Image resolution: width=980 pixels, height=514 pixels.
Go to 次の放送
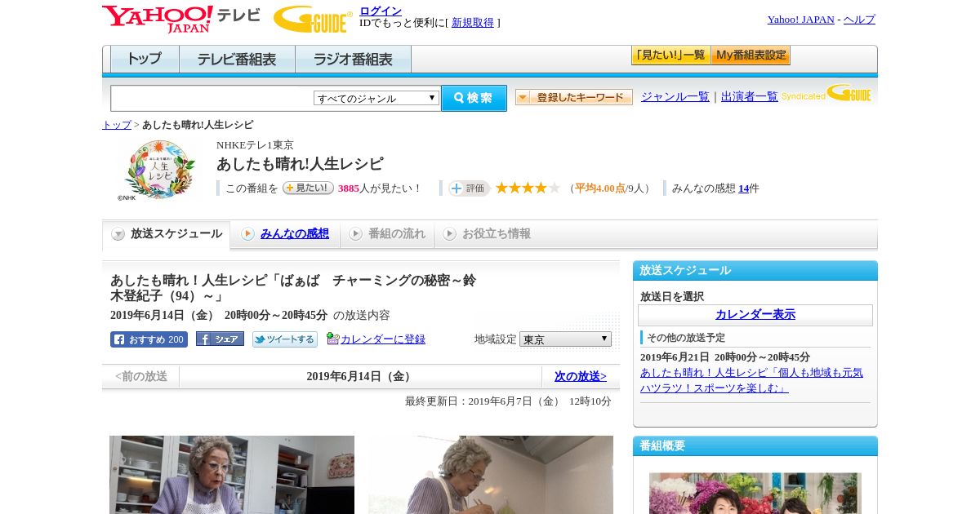(581, 376)
